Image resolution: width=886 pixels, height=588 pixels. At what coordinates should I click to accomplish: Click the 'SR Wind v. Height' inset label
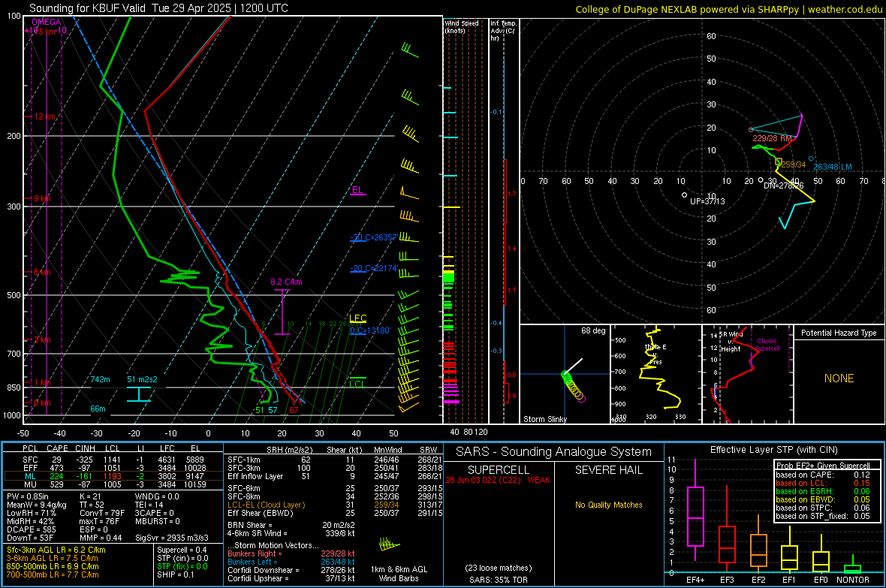coord(731,342)
